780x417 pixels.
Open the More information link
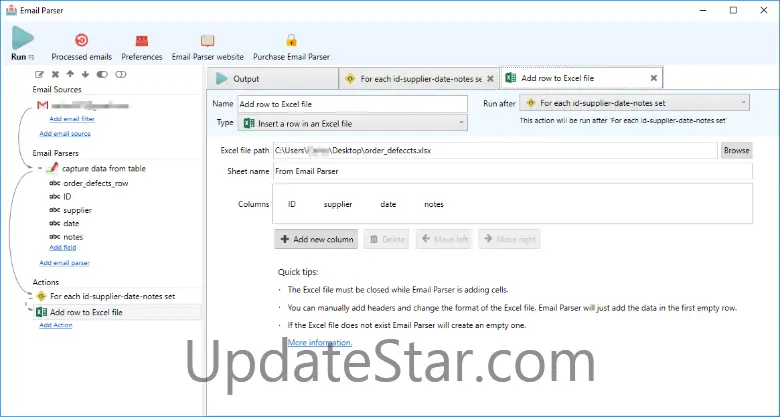pyautogui.click(x=320, y=342)
